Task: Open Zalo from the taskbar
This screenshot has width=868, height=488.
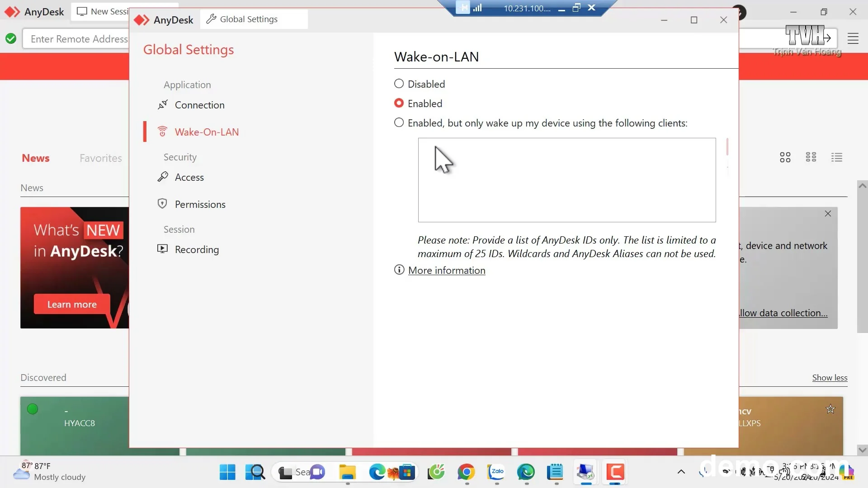Action: [x=496, y=472]
